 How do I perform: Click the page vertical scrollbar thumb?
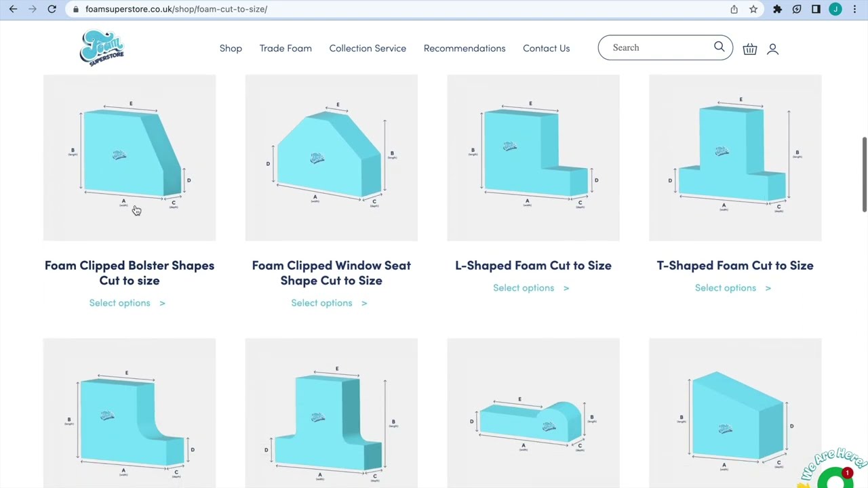pos(864,174)
